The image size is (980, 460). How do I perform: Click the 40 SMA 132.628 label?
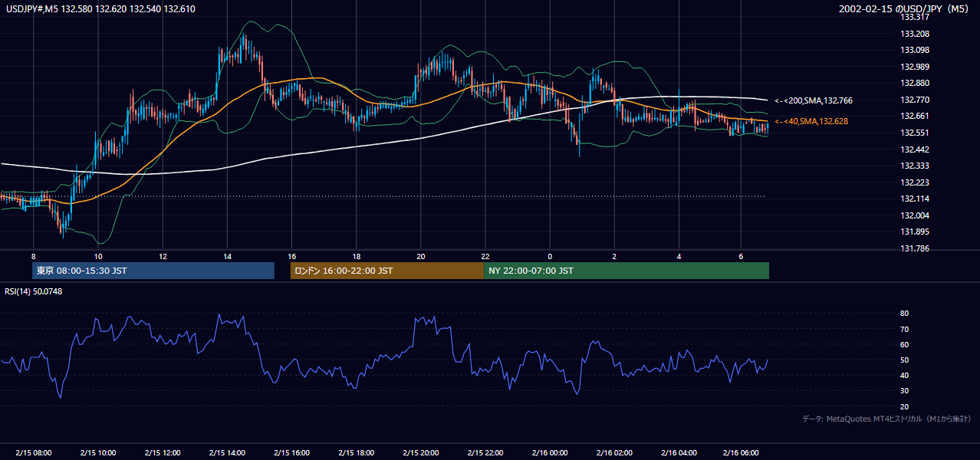(811, 121)
